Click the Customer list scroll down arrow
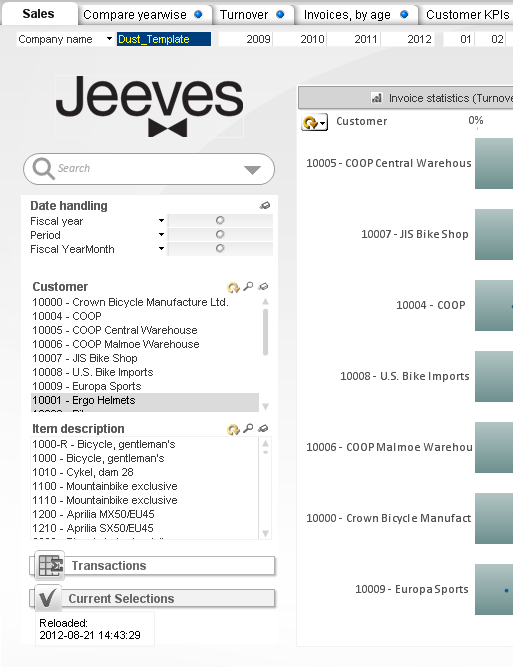The image size is (513, 667). pyautogui.click(x=265, y=407)
